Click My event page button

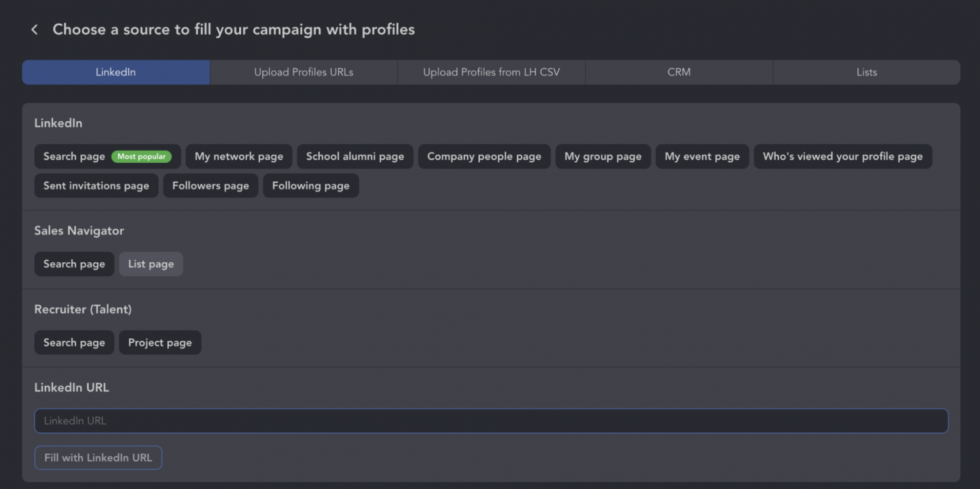click(x=702, y=156)
